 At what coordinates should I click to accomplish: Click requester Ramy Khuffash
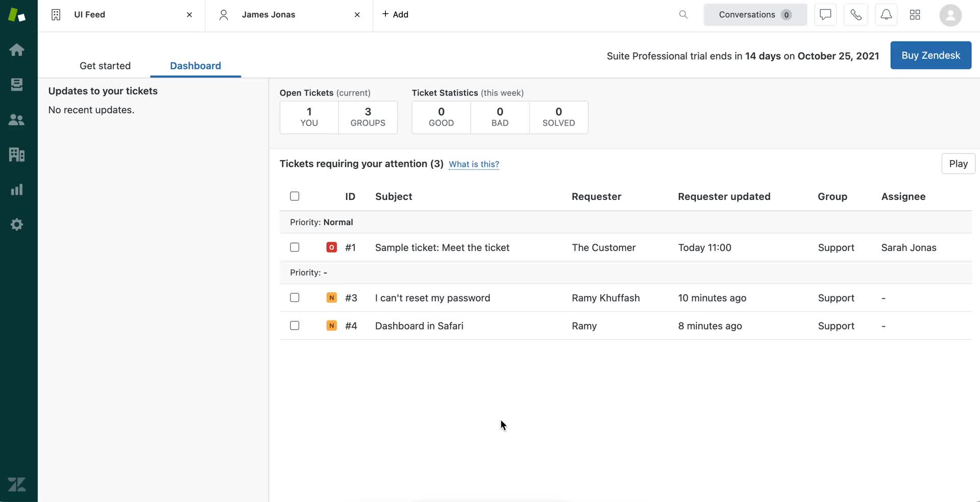coord(605,298)
